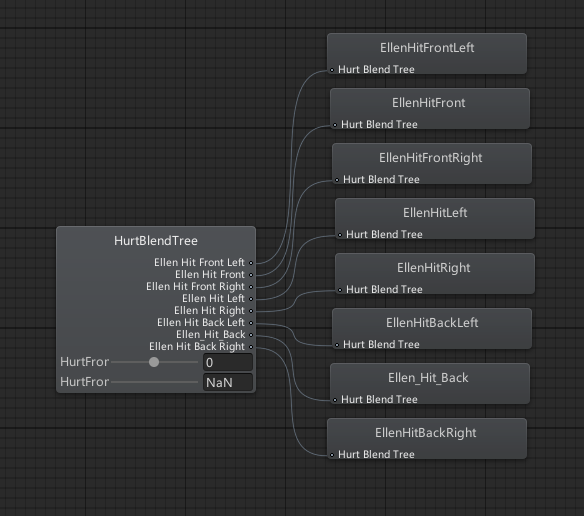Click the Ellen Hit Front Right output port
This screenshot has height=516, width=584.
pos(251,287)
